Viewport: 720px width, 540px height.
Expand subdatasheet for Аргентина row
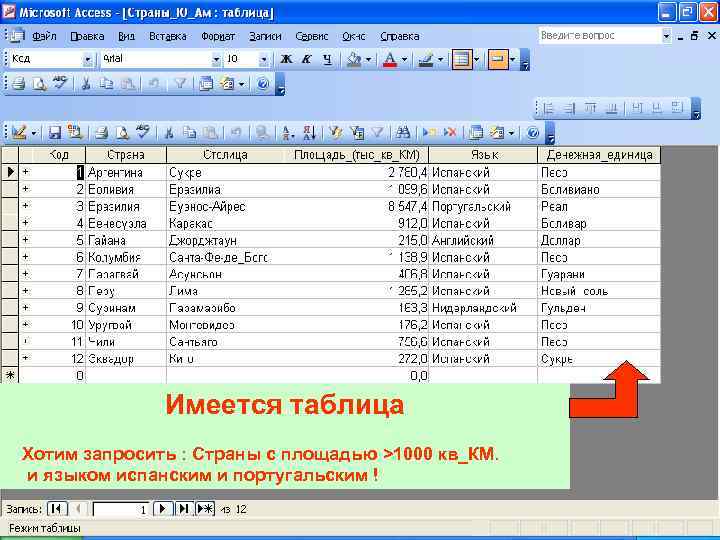pyautogui.click(x=26, y=172)
